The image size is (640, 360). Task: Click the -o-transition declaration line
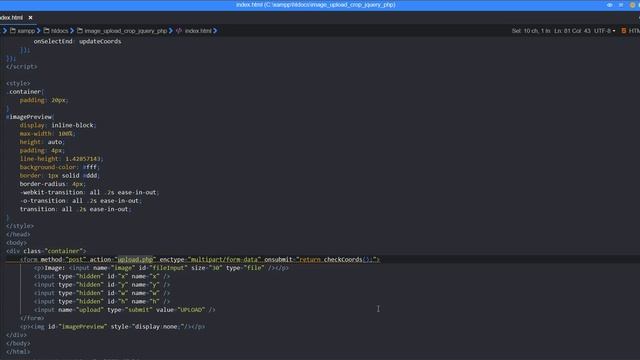(81, 201)
